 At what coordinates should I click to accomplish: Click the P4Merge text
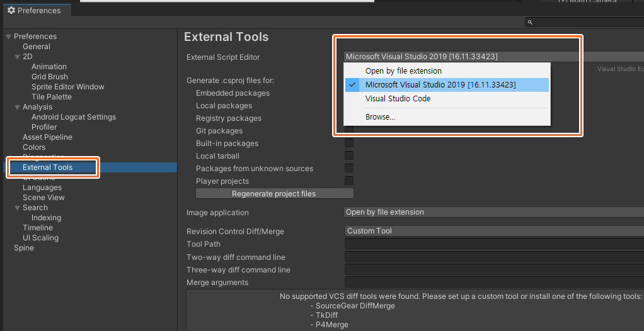click(x=332, y=325)
